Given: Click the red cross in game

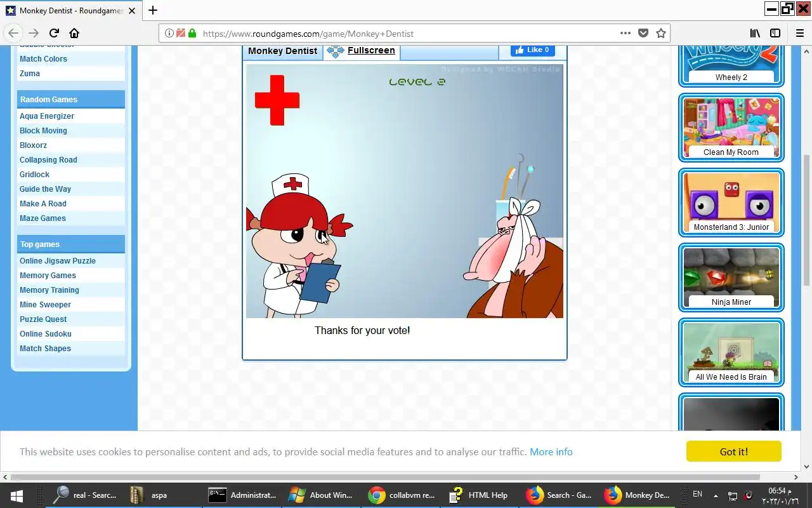Looking at the screenshot, I should 277,100.
